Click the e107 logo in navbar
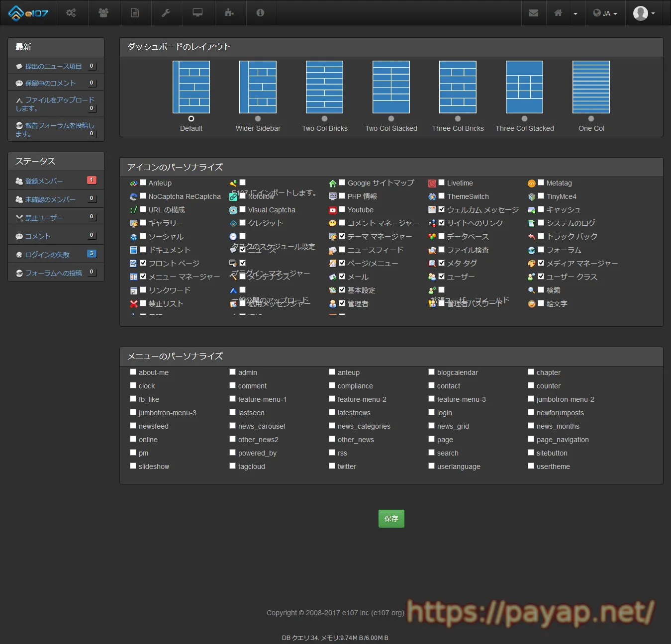 (28, 13)
